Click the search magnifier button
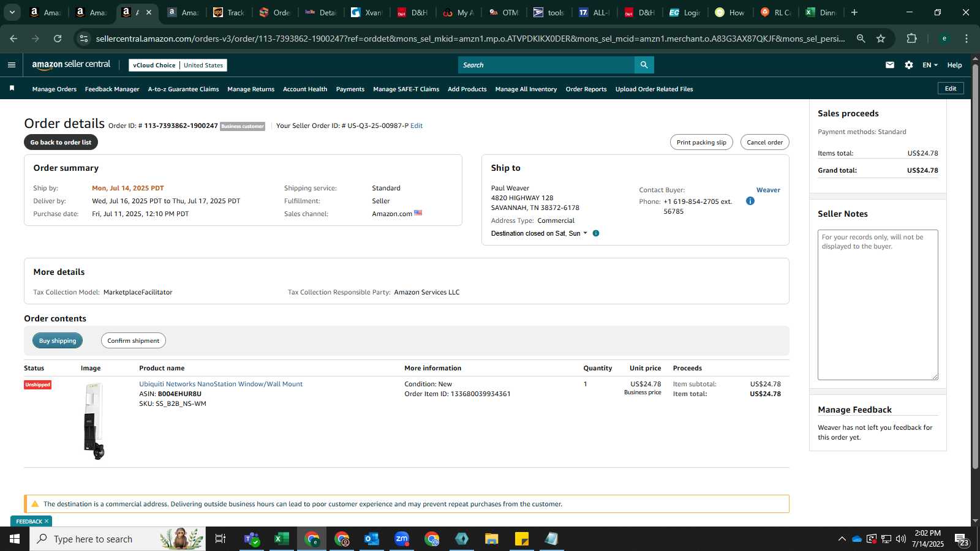Screen dimensions: 980x551 [644, 65]
